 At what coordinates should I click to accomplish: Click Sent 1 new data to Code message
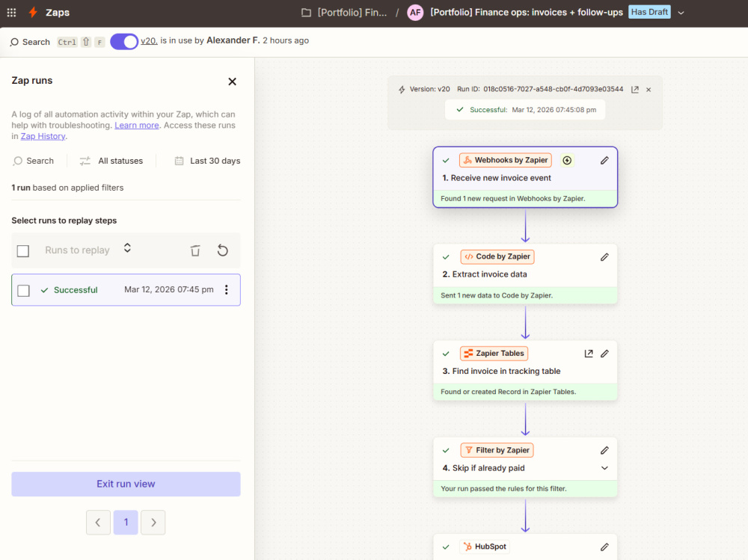coord(525,295)
